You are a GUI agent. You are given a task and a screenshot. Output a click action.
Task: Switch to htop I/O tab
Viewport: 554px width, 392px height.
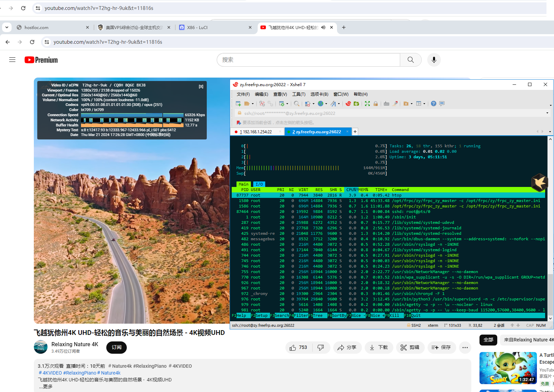[259, 184]
